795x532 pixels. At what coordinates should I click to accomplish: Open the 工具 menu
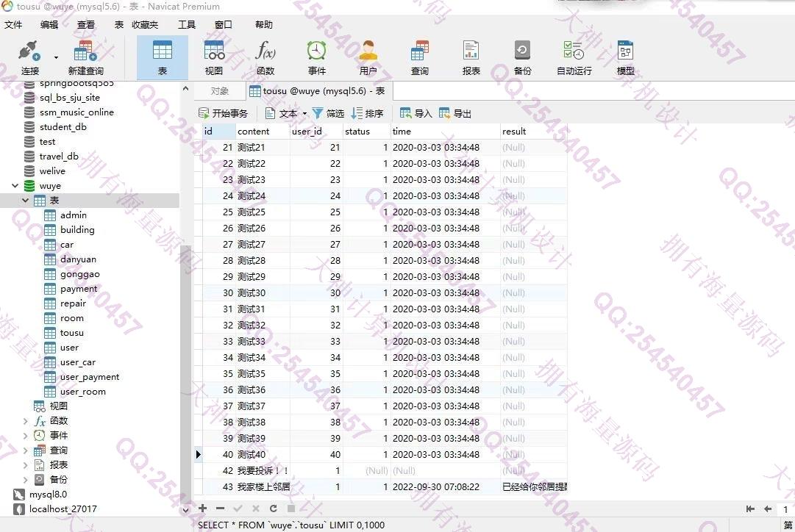[x=187, y=24]
